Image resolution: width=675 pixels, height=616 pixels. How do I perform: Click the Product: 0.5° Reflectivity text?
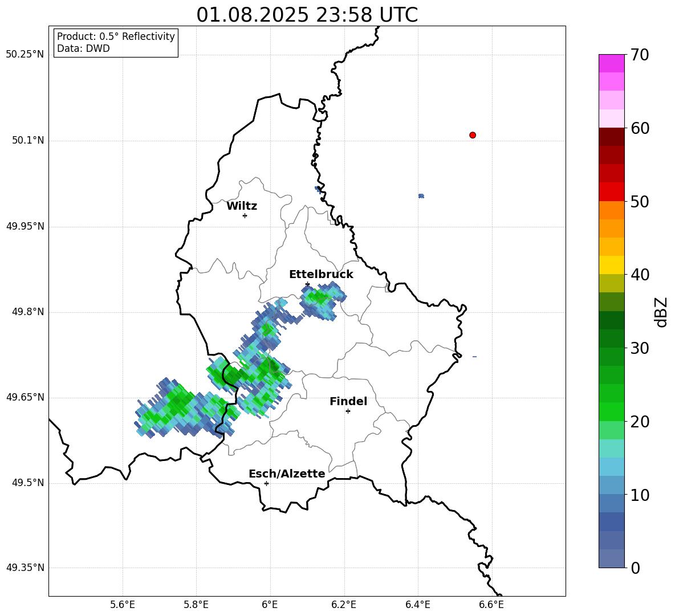(x=116, y=36)
